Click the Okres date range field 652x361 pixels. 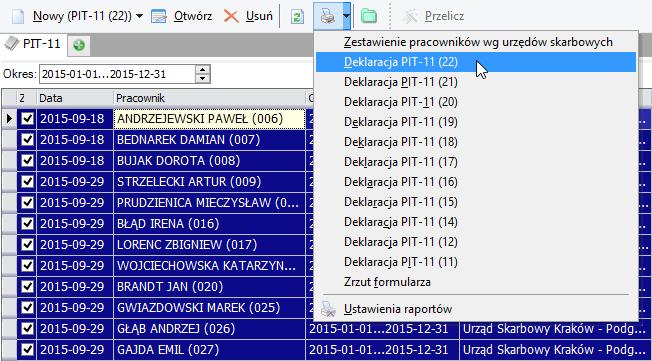click(x=117, y=74)
